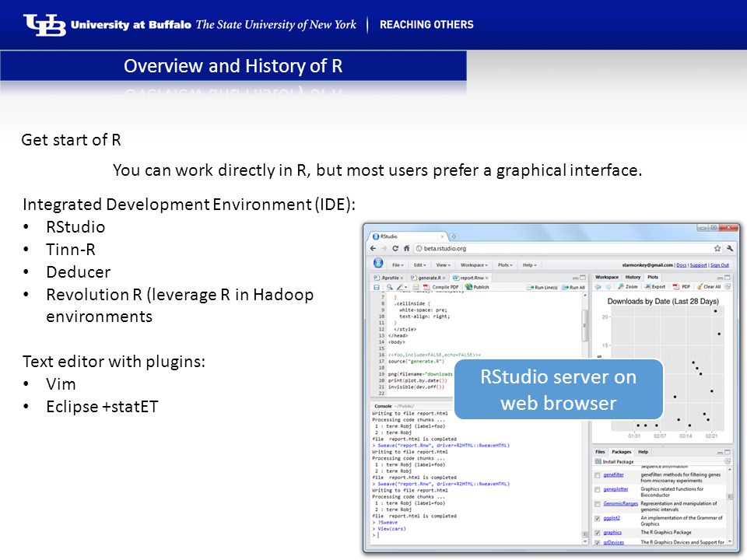This screenshot has height=560, width=747.
Task: Save the current source file
Action: point(377,287)
